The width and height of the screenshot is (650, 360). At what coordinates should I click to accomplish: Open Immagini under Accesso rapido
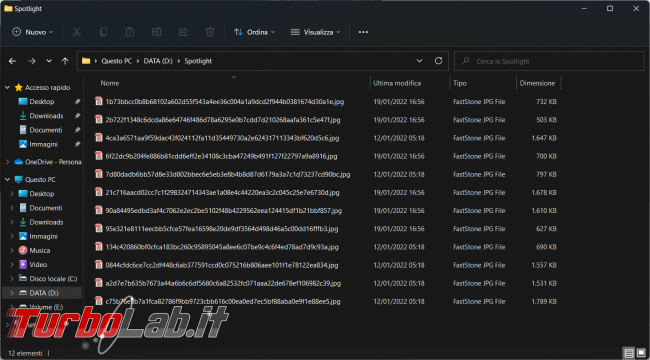click(43, 144)
